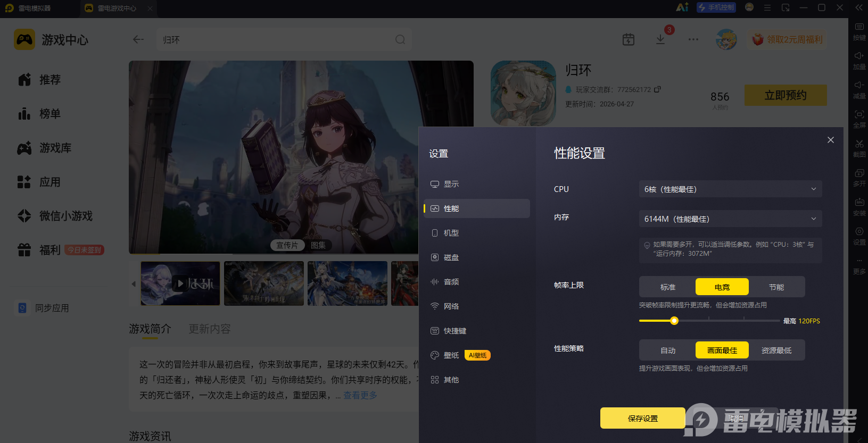This screenshot has width=868, height=443.
Task: Click the 查看更多 link
Action: pos(360,395)
